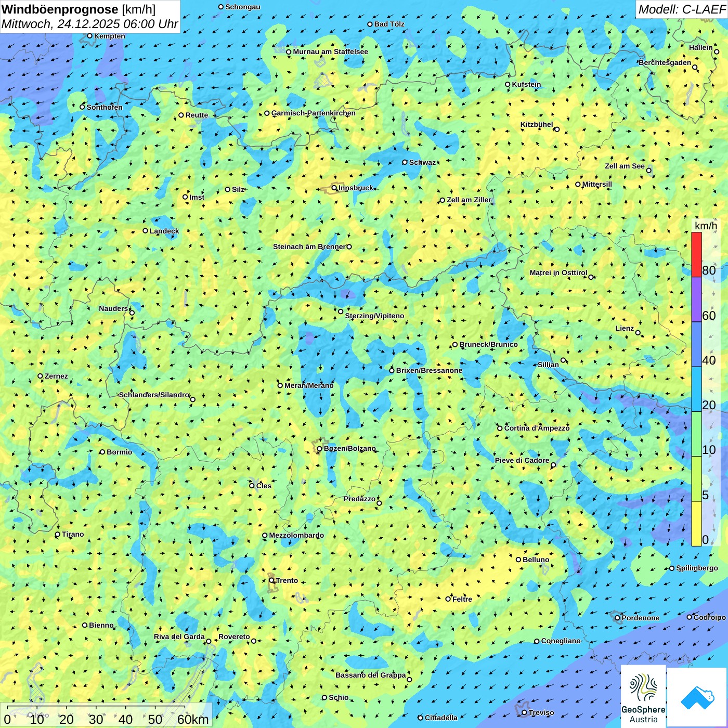Click the Silz label
Viewport: 728px width, 728px height.
(x=238, y=189)
